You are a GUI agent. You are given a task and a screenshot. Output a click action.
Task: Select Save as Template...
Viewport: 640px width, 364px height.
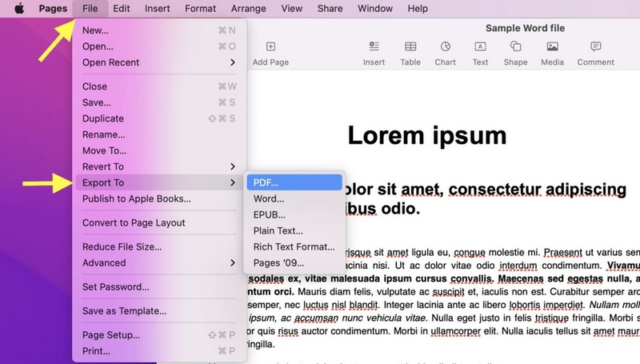coord(159,311)
